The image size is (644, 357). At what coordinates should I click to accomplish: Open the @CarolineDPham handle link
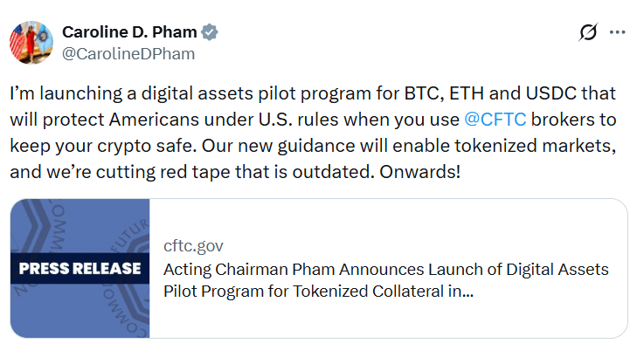[x=128, y=53]
